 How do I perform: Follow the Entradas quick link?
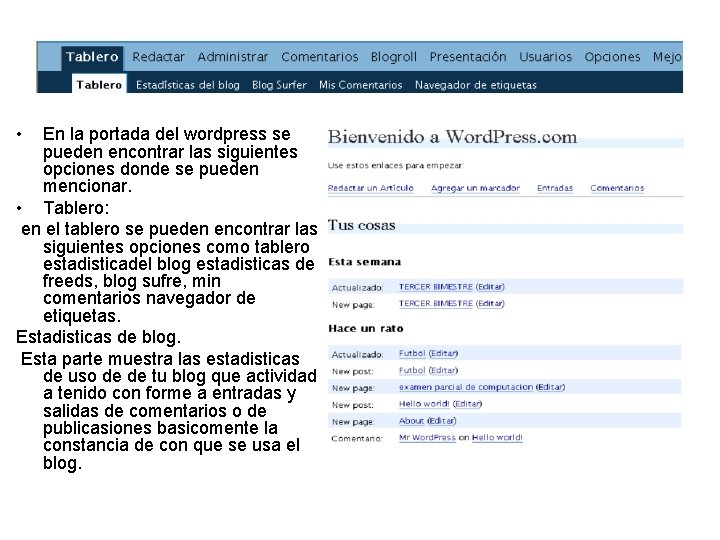(555, 188)
